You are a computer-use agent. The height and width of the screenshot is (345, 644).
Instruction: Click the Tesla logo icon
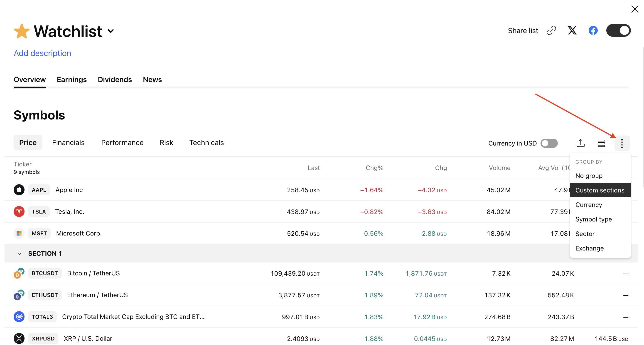19,211
